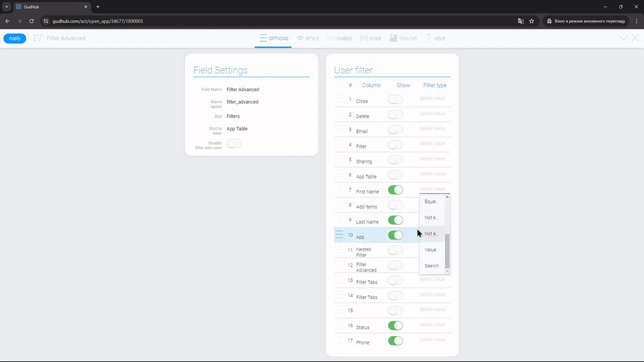Screen dimensions: 644x362
Task: Switch to the Style tab
Action: tap(308, 38)
